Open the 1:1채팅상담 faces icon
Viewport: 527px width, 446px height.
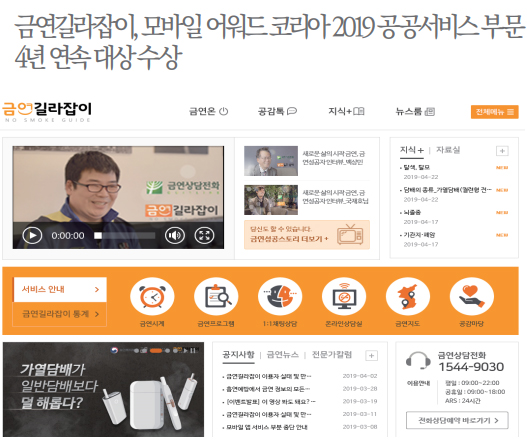click(x=280, y=297)
